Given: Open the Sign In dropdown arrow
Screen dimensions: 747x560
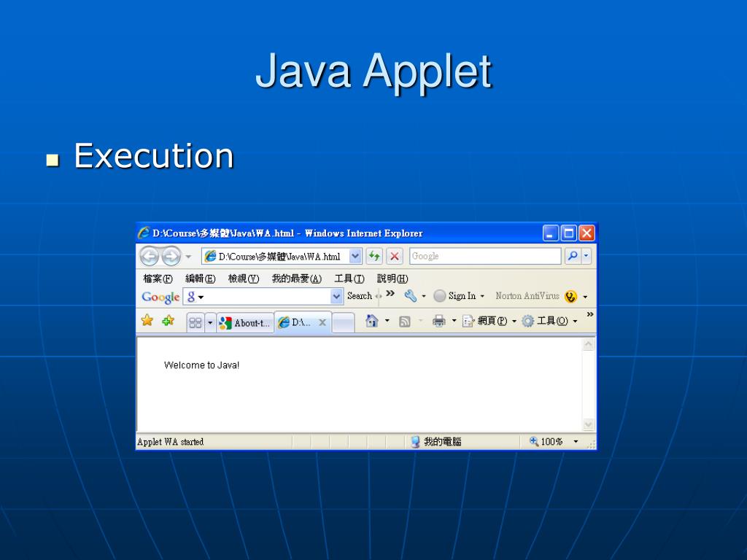Looking at the screenshot, I should coord(482,296).
